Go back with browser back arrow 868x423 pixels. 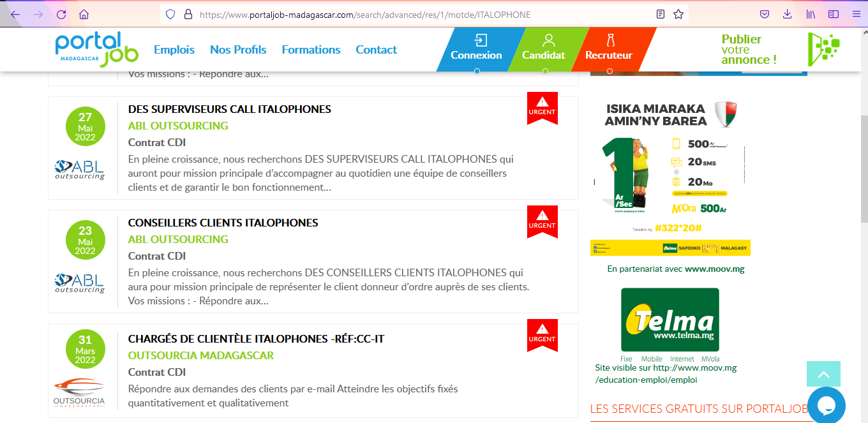(16, 14)
